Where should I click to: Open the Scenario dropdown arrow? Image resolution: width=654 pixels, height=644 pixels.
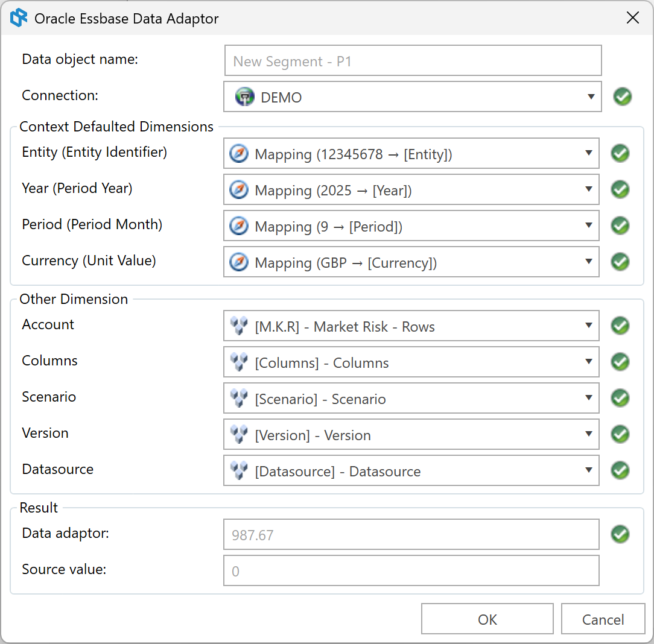click(x=589, y=398)
